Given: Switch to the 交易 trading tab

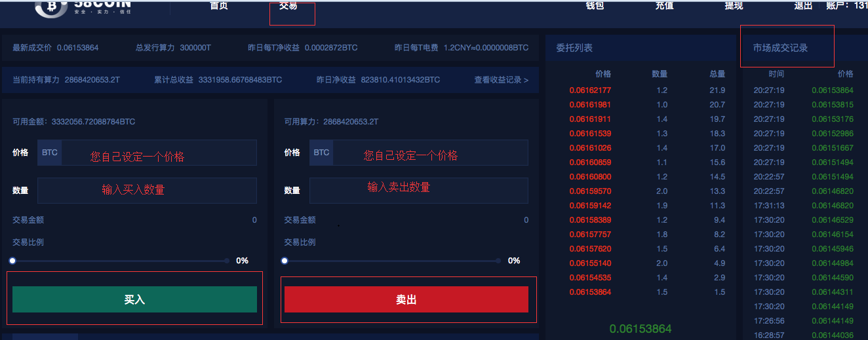Looking at the screenshot, I should (288, 7).
